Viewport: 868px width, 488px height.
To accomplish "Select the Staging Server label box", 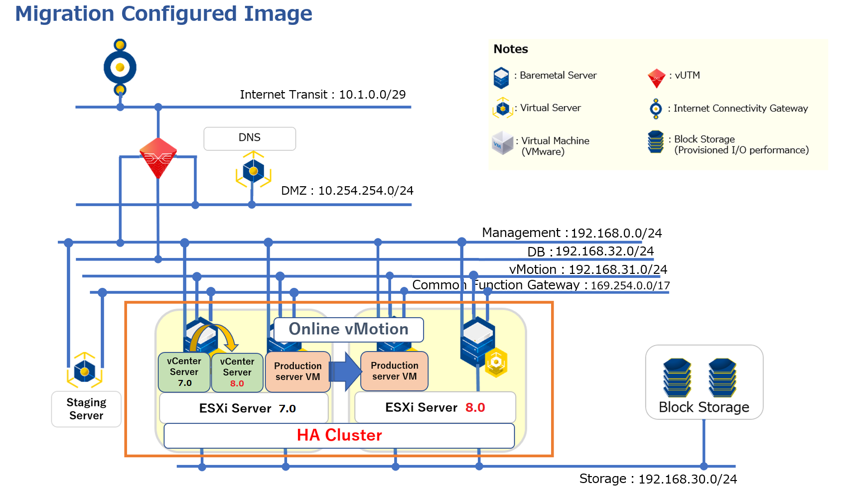I will point(86,409).
